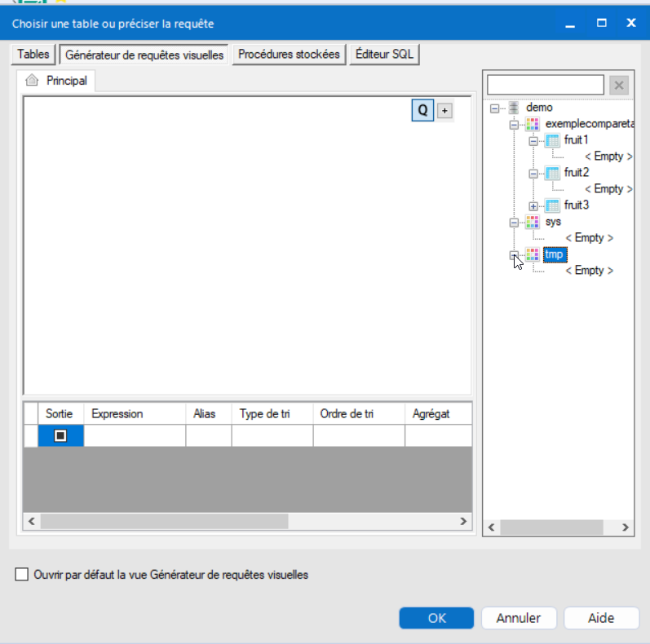
Task: Click the Ordre de tri column header
Action: 359,413
